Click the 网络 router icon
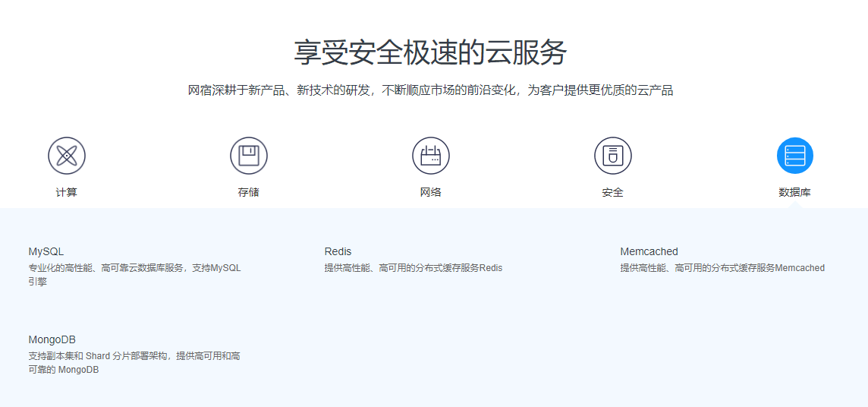The height and width of the screenshot is (407, 868). coord(431,156)
